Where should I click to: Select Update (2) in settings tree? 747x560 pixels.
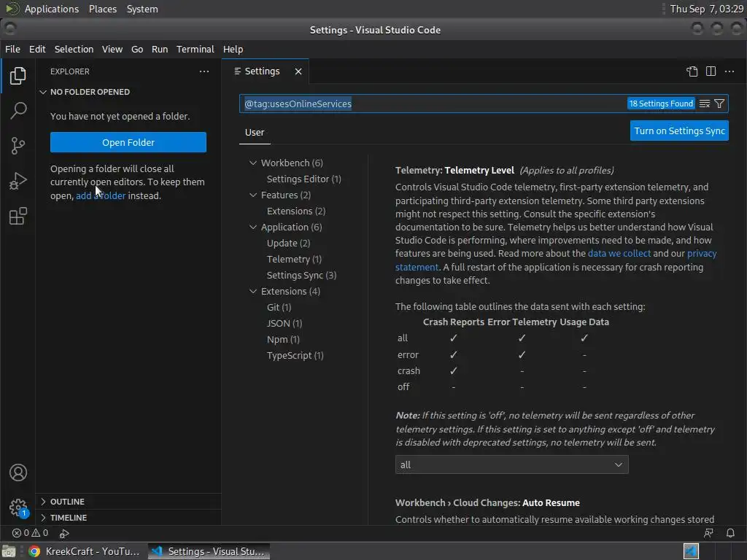click(x=288, y=243)
